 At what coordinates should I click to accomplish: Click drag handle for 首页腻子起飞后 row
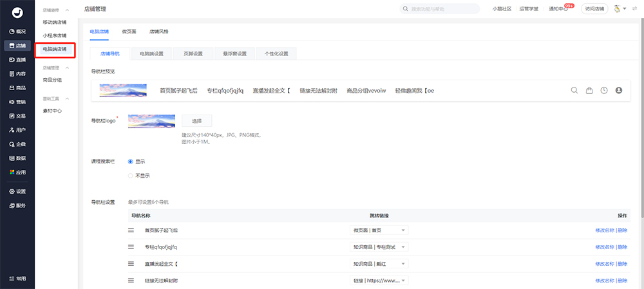tap(131, 230)
